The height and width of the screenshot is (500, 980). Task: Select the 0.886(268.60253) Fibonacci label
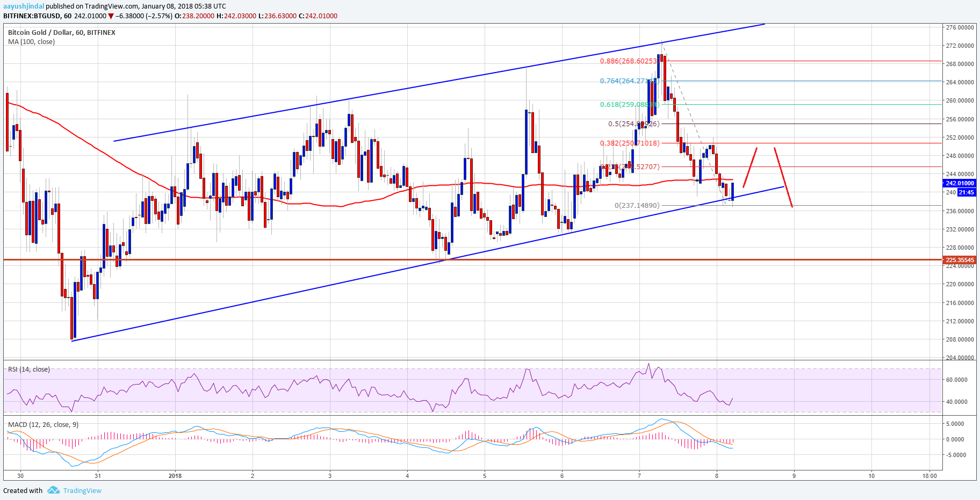(629, 61)
